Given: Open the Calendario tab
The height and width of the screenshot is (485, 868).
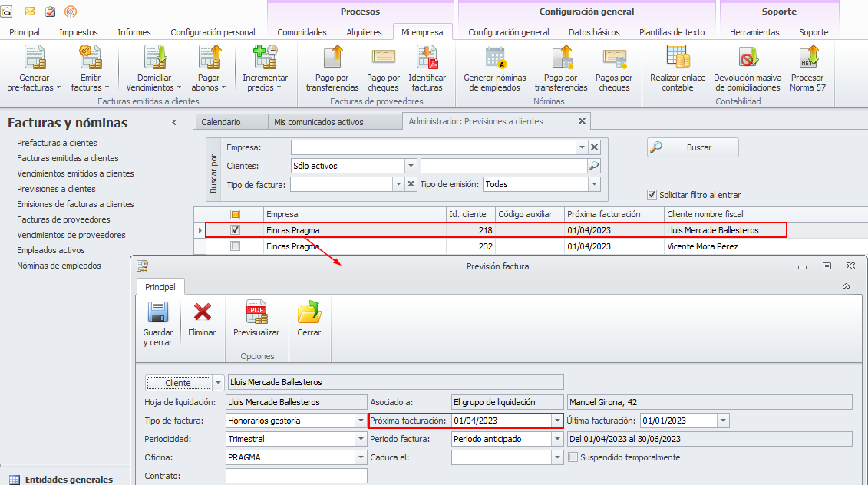Looking at the screenshot, I should coord(221,122).
